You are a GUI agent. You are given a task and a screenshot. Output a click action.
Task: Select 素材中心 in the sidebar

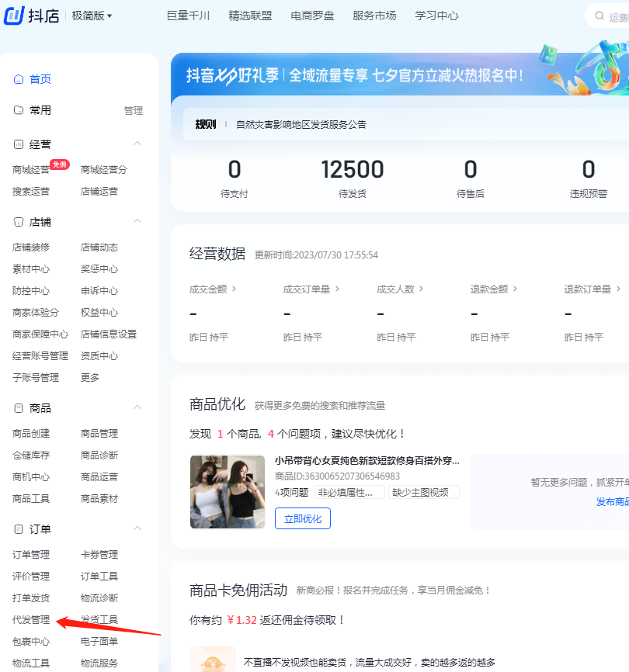tap(31, 269)
